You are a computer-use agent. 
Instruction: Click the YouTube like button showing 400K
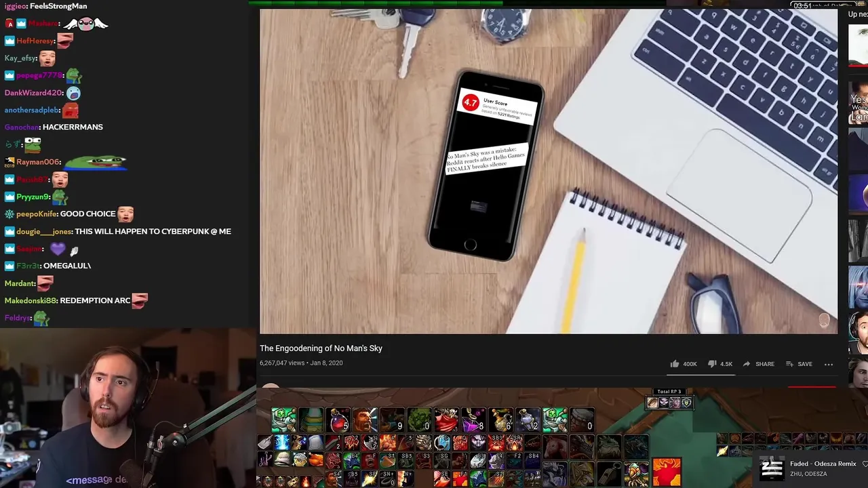(x=684, y=364)
